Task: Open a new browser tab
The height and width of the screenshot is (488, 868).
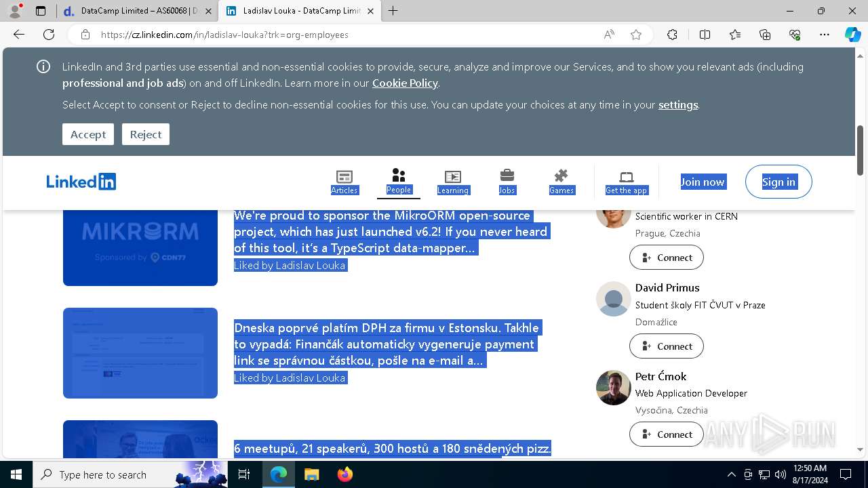Action: coord(393,11)
